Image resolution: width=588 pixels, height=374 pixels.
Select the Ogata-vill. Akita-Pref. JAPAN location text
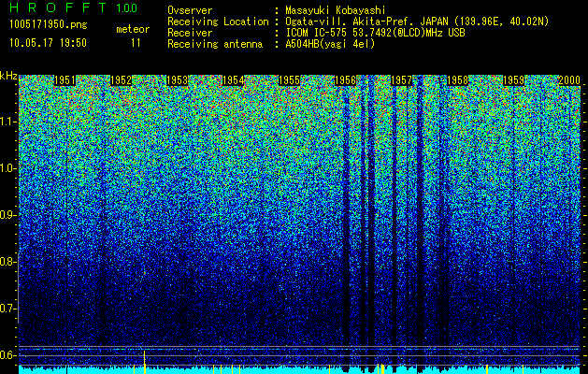click(x=417, y=22)
